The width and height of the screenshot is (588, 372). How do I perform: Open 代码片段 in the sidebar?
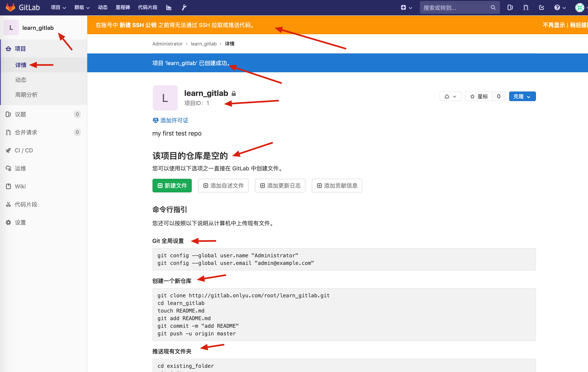(x=43, y=204)
